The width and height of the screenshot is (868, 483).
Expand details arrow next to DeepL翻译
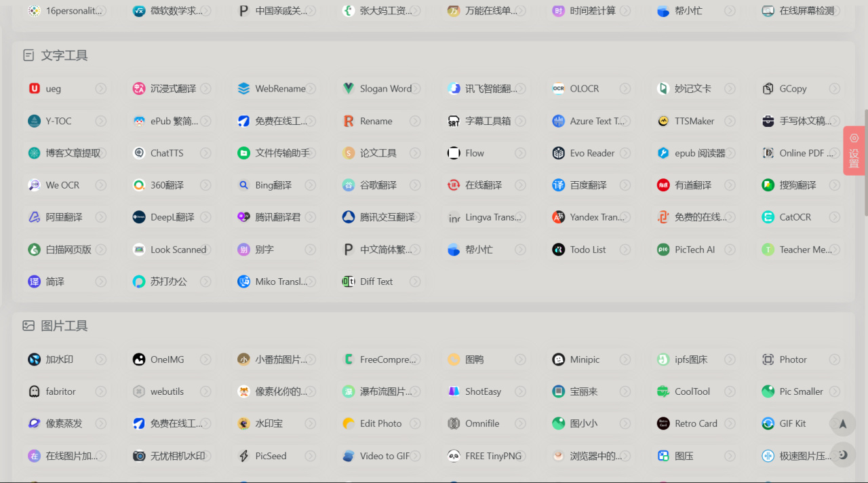point(208,216)
